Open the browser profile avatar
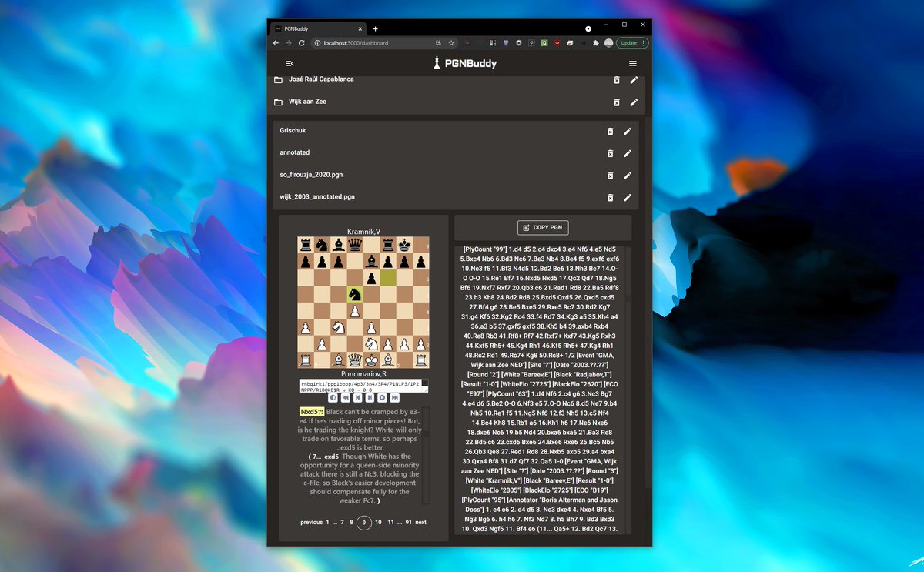The width and height of the screenshot is (924, 572). (x=609, y=43)
